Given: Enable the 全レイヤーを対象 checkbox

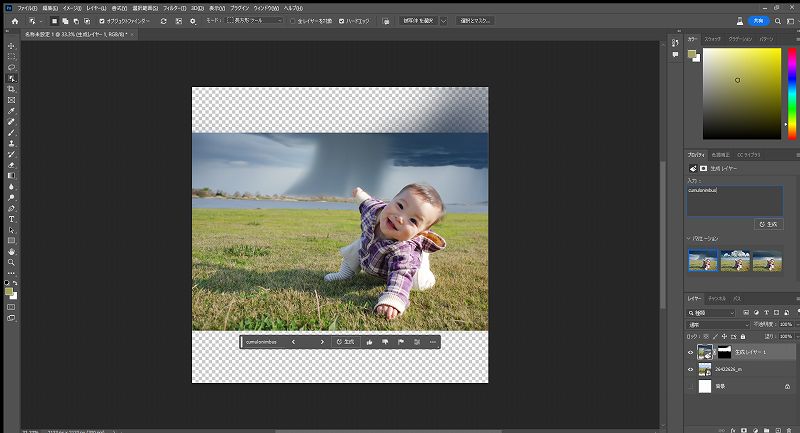Looking at the screenshot, I should [x=293, y=21].
